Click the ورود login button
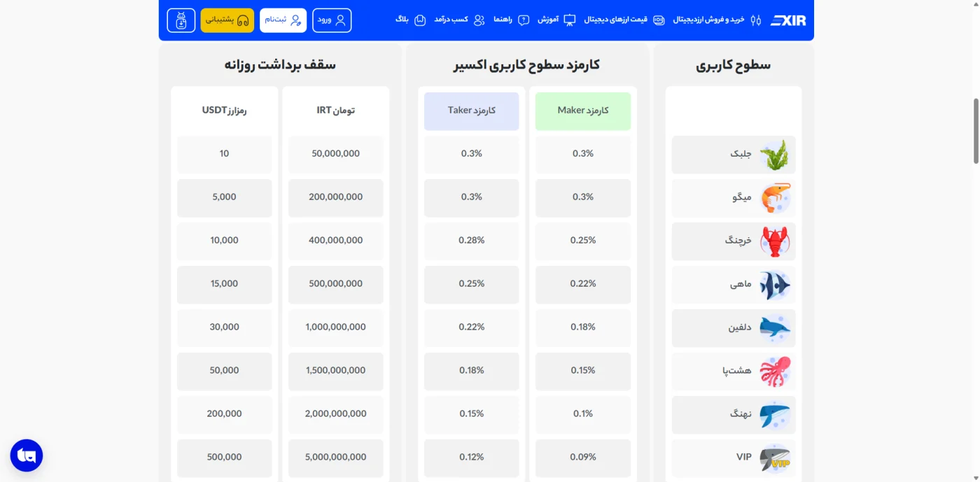 pos(332,20)
